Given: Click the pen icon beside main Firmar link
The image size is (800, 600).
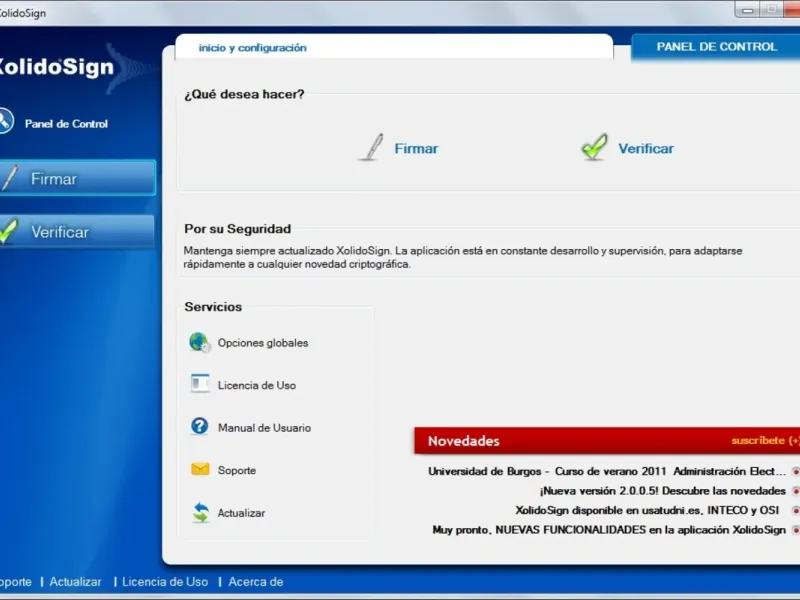Looking at the screenshot, I should tap(372, 147).
